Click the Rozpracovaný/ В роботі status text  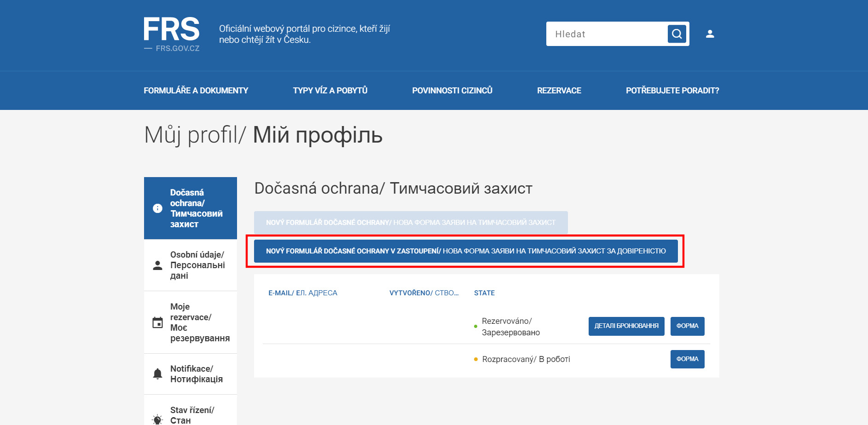pyautogui.click(x=526, y=359)
